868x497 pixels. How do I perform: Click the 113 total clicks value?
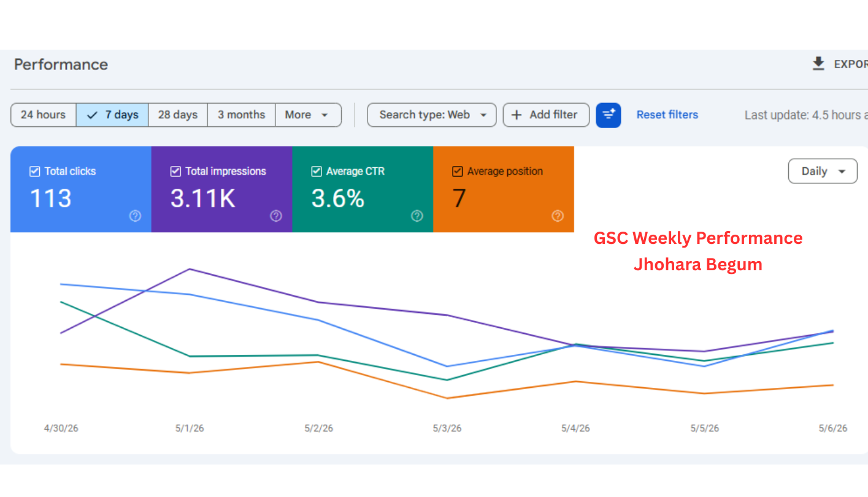tap(51, 199)
